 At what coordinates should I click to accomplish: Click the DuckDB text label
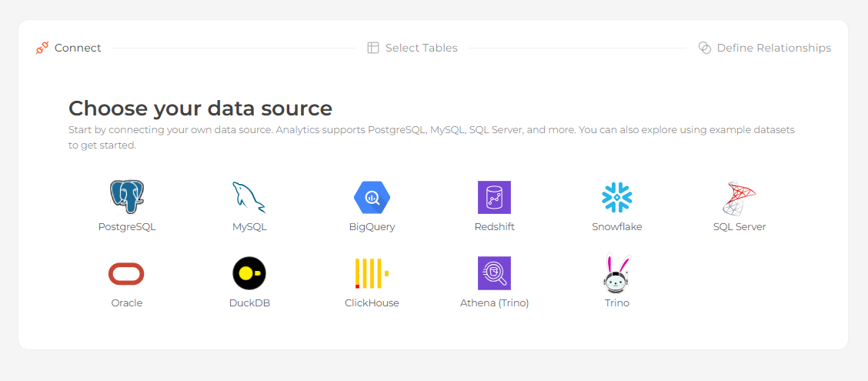249,303
